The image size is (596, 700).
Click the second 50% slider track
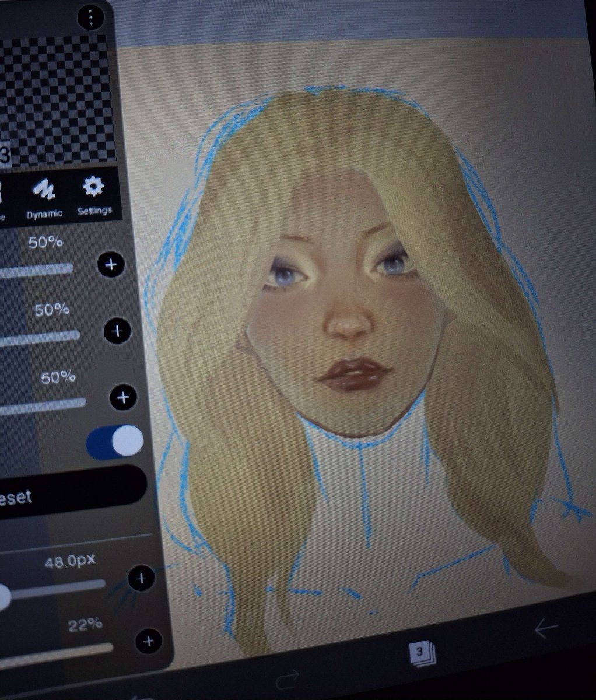40,337
